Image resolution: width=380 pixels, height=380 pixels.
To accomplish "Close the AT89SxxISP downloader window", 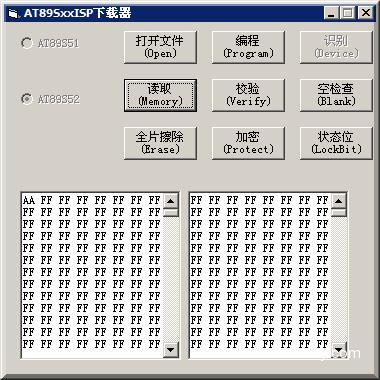I will click(366, 13).
